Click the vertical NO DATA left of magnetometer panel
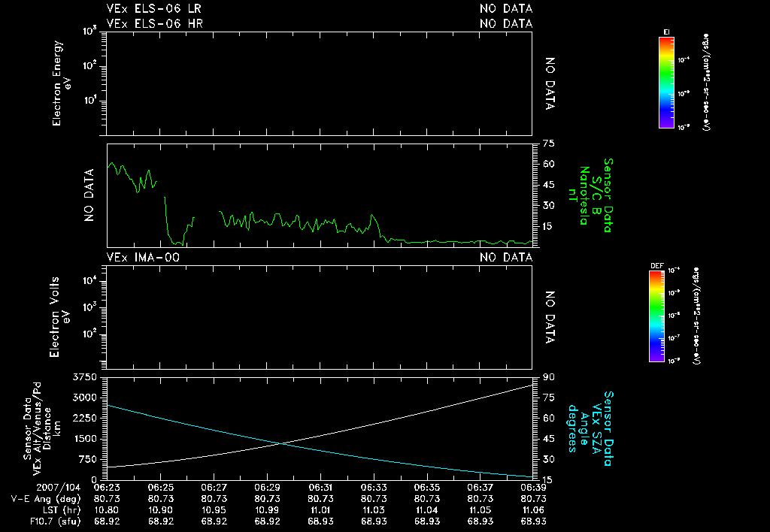The image size is (770, 532). click(x=89, y=195)
